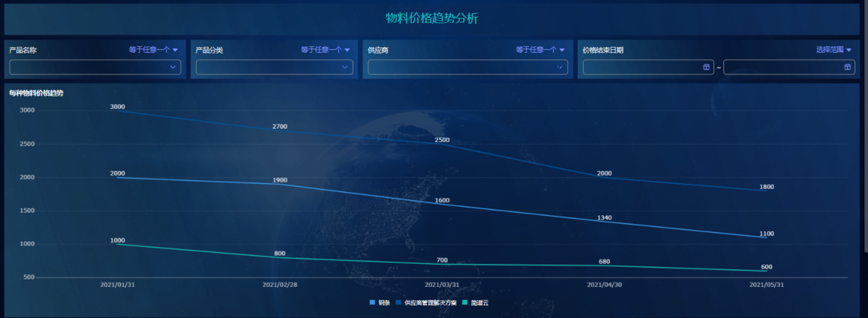Click the 1600 data label
The height and width of the screenshot is (318, 868).
442,200
